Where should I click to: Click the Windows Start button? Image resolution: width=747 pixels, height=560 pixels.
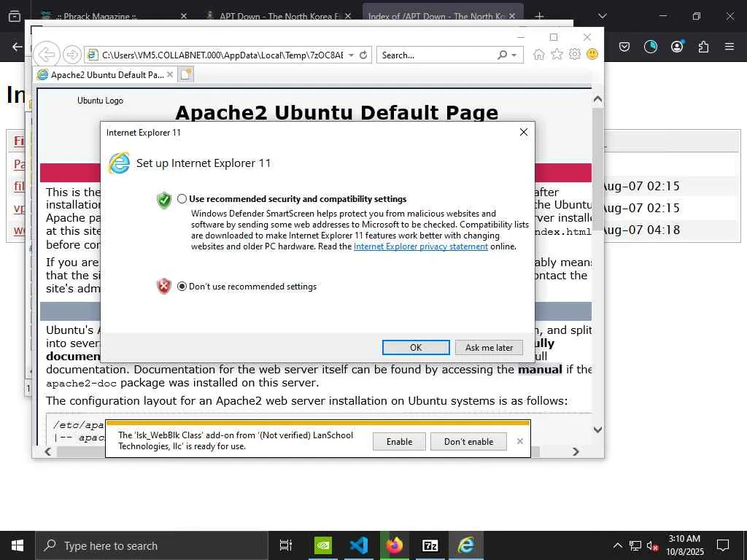(18, 545)
